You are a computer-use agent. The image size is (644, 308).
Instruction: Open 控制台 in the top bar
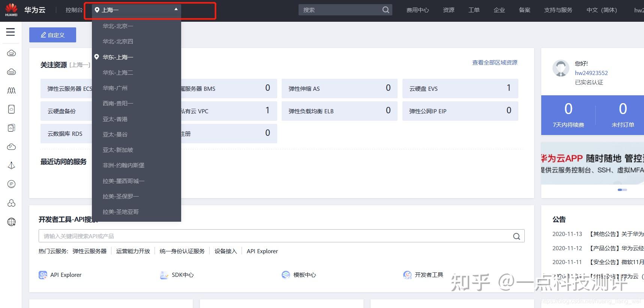(x=74, y=10)
